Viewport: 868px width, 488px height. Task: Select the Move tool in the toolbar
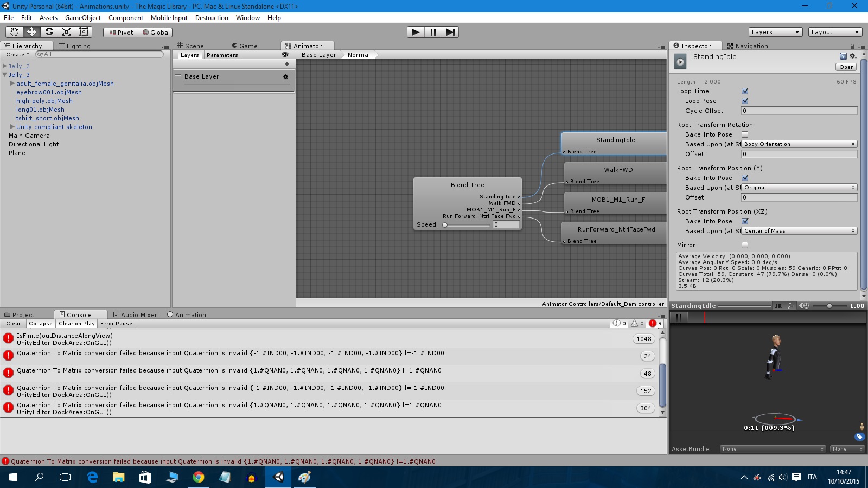31,32
